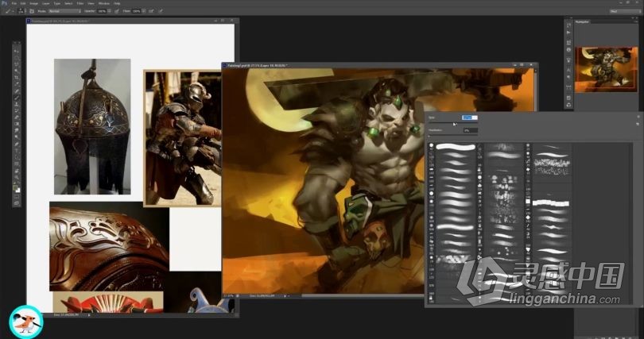
Task: Select the Zoom tool
Action: tap(17, 177)
